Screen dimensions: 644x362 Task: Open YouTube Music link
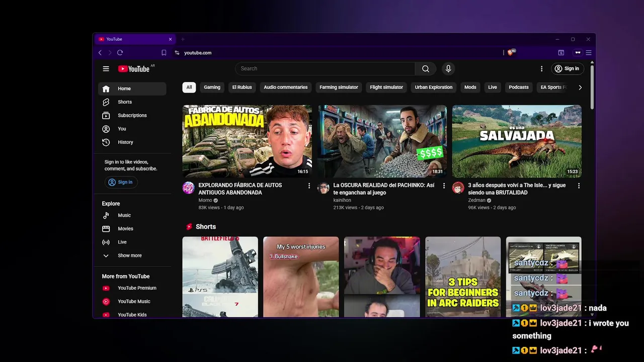pos(132,302)
